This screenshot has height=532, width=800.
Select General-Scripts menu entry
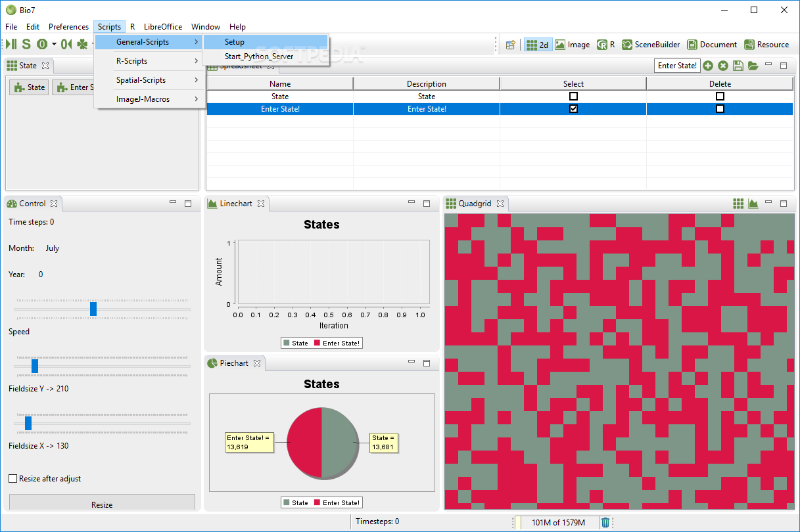(x=151, y=42)
